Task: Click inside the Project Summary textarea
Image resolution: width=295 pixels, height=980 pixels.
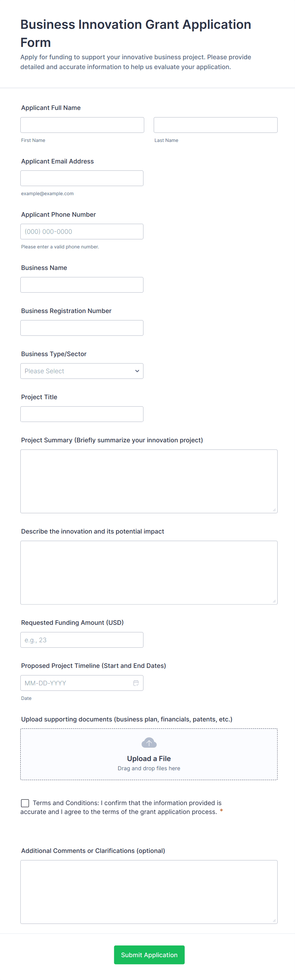Action: coord(149,481)
